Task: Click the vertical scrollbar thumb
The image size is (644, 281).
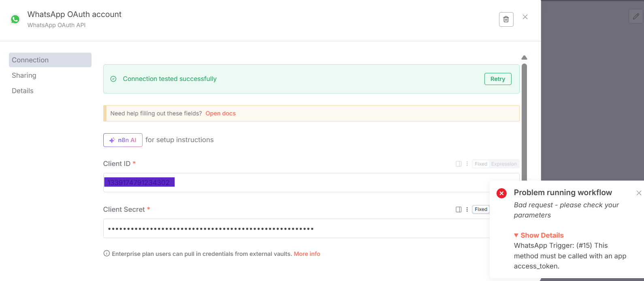Action: coord(524,122)
